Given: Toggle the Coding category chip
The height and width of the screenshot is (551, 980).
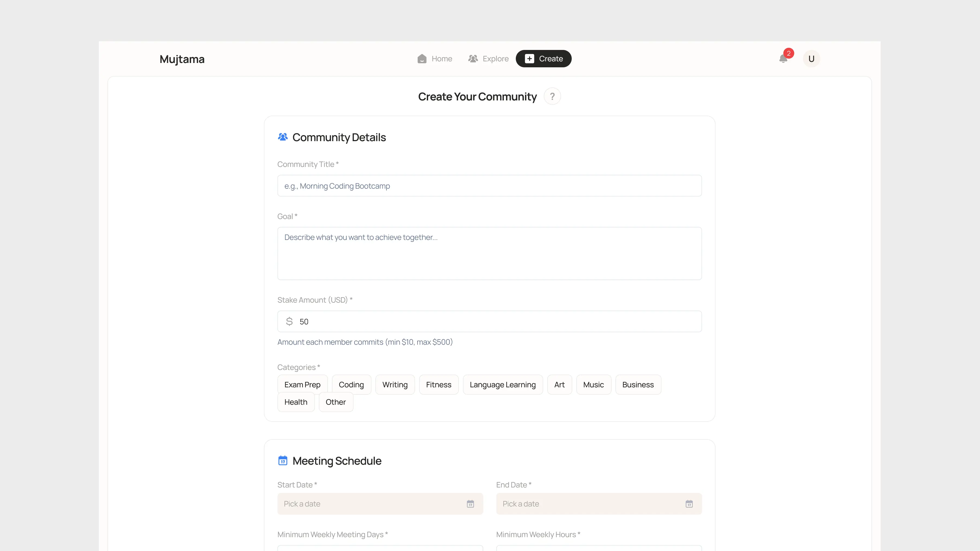Looking at the screenshot, I should point(351,385).
